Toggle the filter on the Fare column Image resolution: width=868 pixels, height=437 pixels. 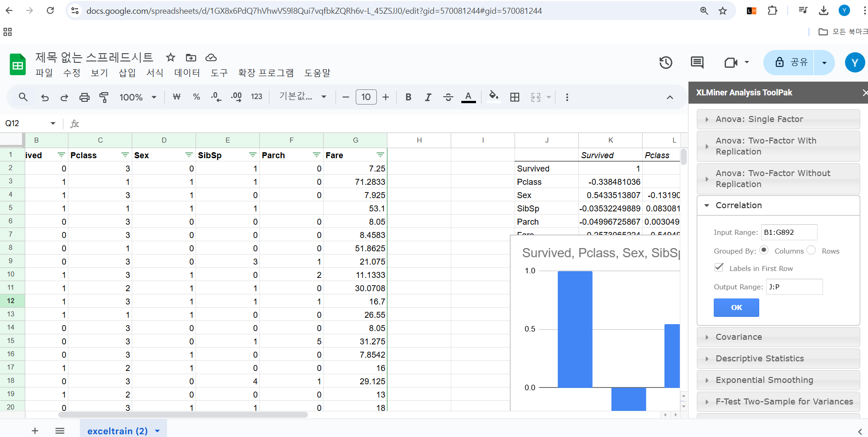click(x=380, y=155)
